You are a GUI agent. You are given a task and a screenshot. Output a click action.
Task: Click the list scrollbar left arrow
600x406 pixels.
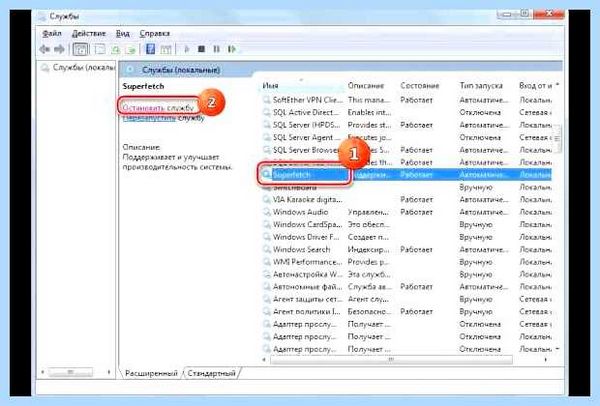[264, 360]
